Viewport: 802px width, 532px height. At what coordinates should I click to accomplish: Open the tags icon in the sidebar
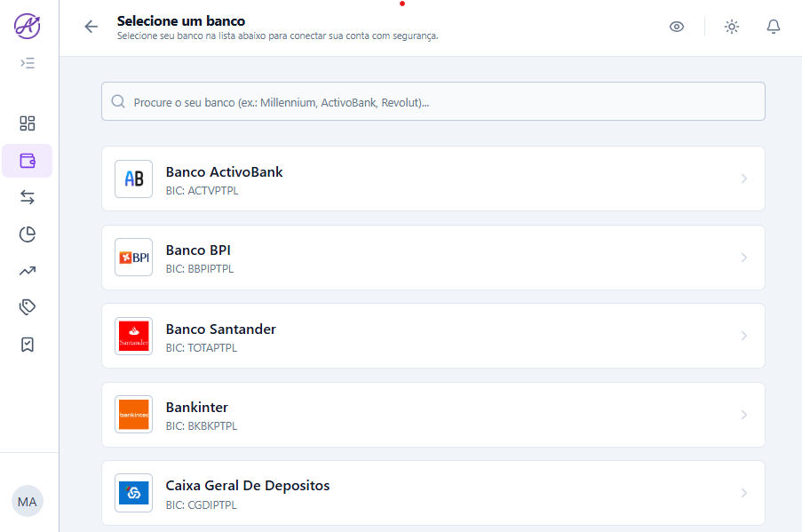(27, 307)
